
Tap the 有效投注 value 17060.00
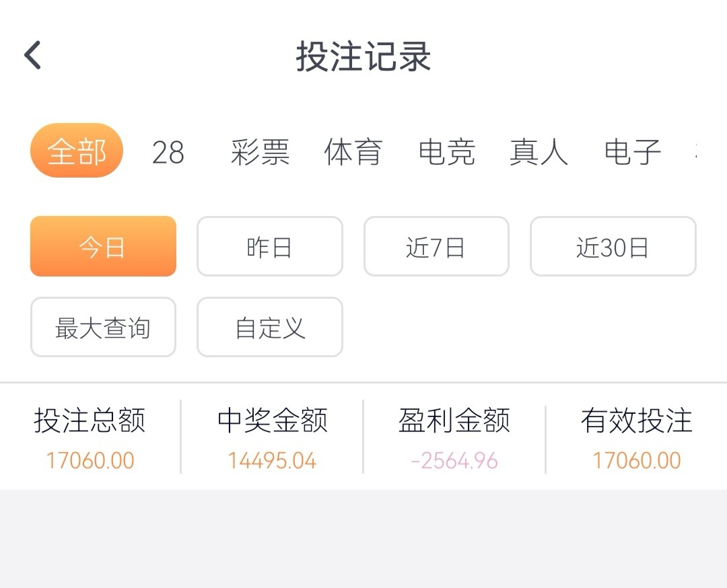[x=637, y=461]
